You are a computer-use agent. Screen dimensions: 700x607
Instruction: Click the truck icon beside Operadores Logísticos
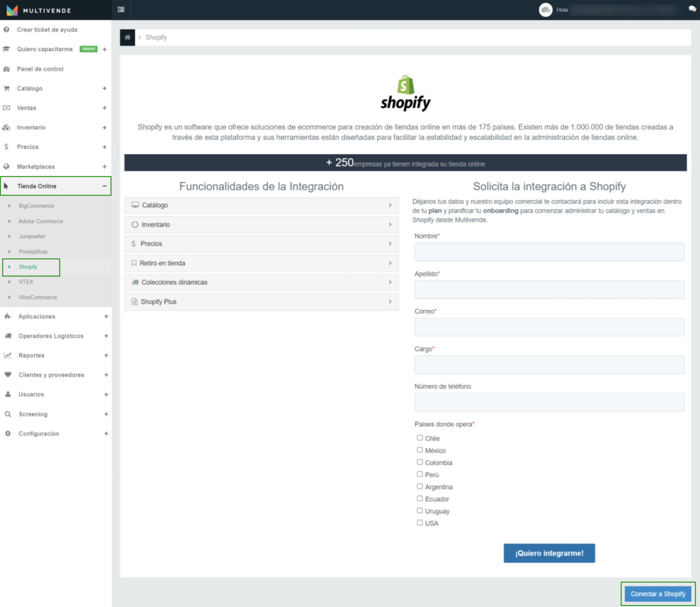coord(8,336)
